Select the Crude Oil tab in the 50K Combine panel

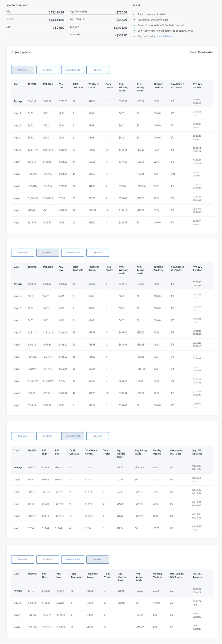[x=47, y=70]
